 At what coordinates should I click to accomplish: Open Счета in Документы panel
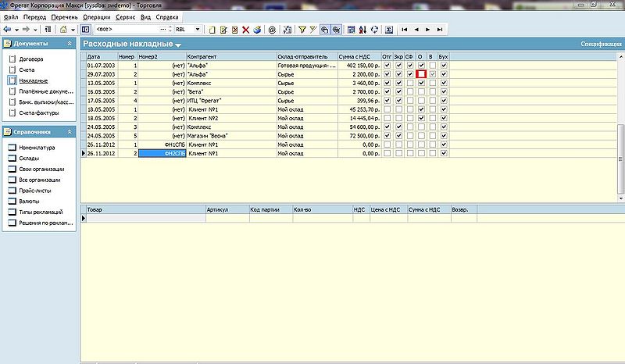pyautogui.click(x=27, y=70)
